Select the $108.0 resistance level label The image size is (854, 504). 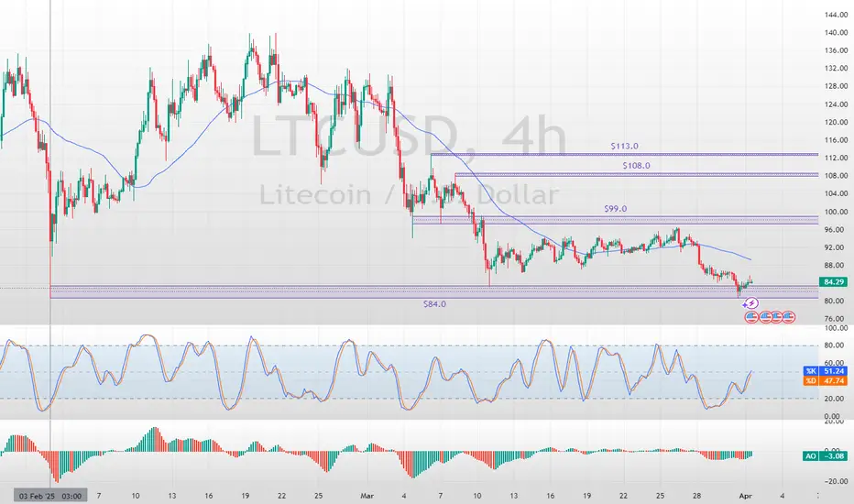pyautogui.click(x=636, y=166)
